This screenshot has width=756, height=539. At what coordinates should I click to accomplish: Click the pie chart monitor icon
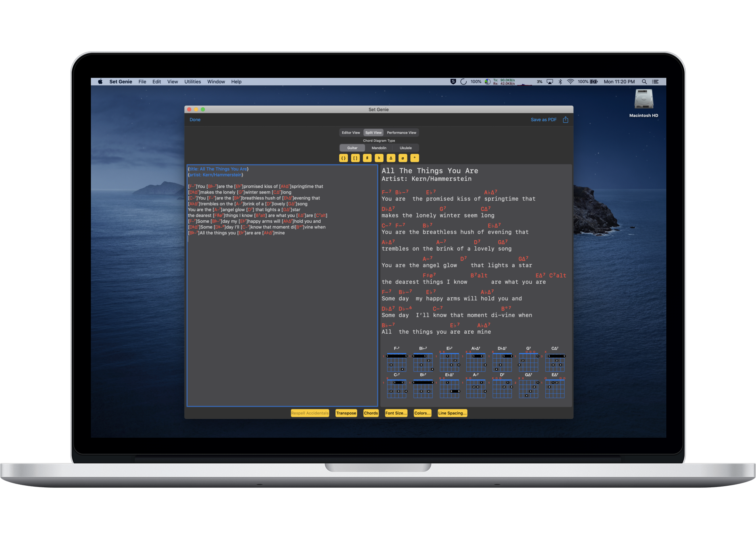point(488,82)
